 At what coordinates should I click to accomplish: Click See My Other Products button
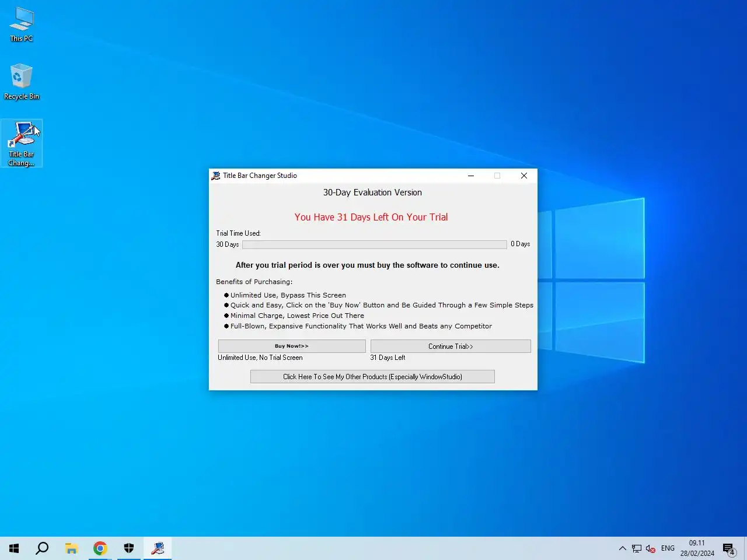(x=372, y=376)
